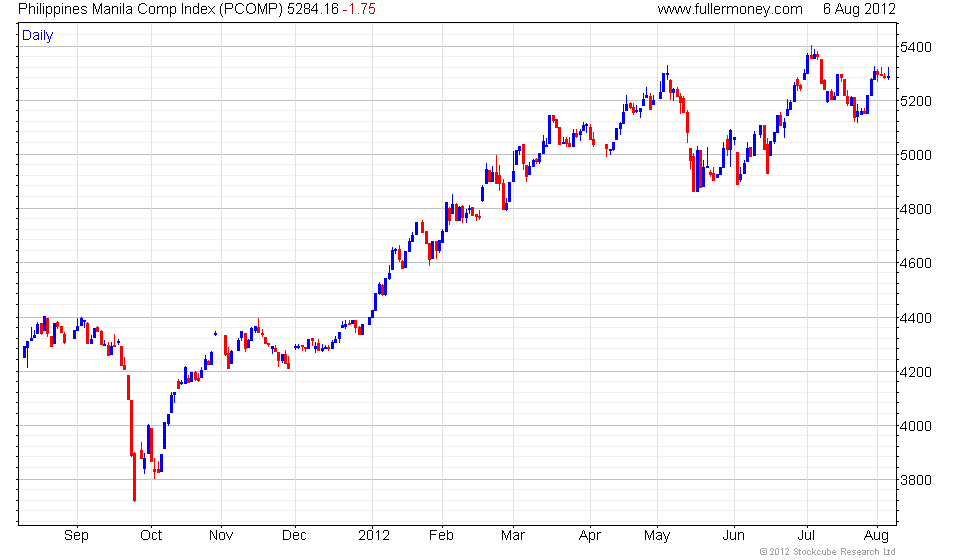Click the 3800 price axis label

916,481
